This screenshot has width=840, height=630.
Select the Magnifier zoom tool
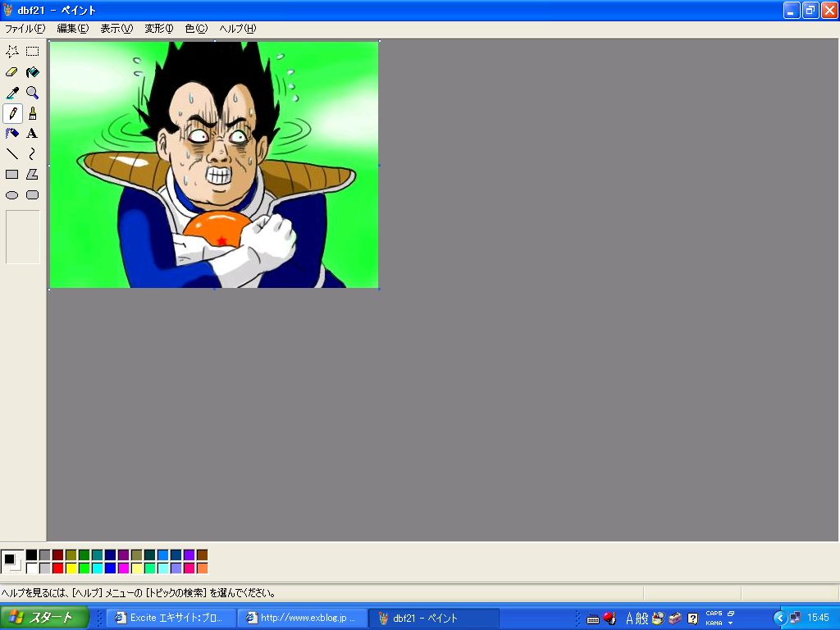pyautogui.click(x=33, y=93)
